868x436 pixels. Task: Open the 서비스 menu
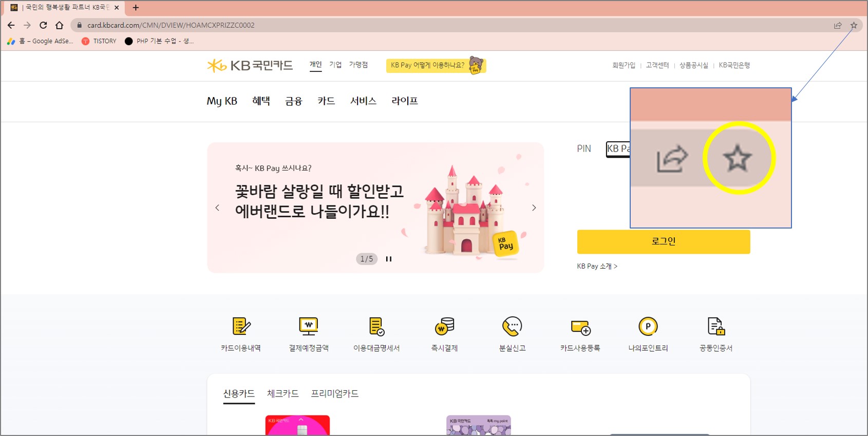click(x=363, y=101)
